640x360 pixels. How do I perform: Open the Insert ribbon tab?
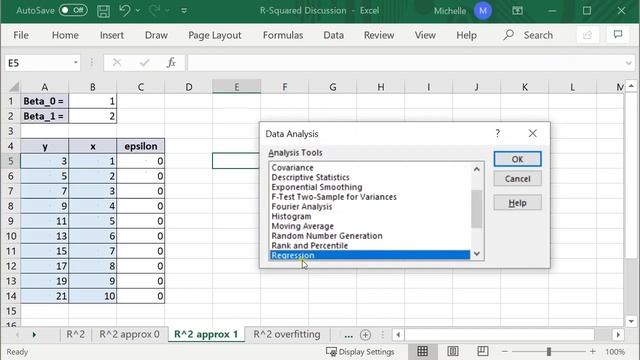coord(111,35)
